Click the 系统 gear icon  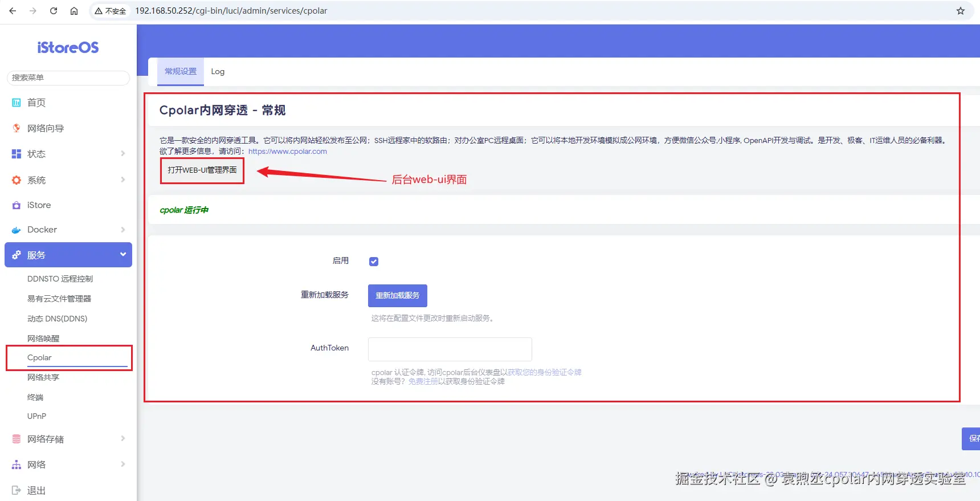coord(17,180)
